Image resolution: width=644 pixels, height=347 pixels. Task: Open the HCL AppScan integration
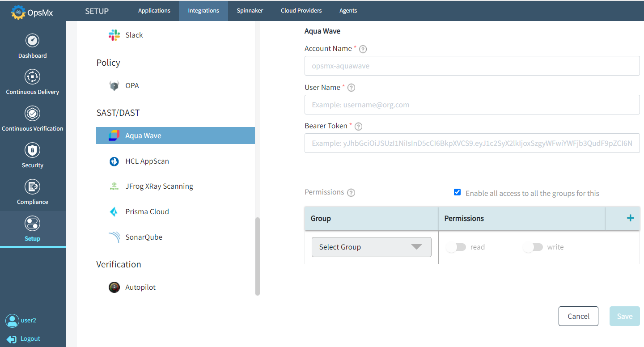click(x=114, y=161)
